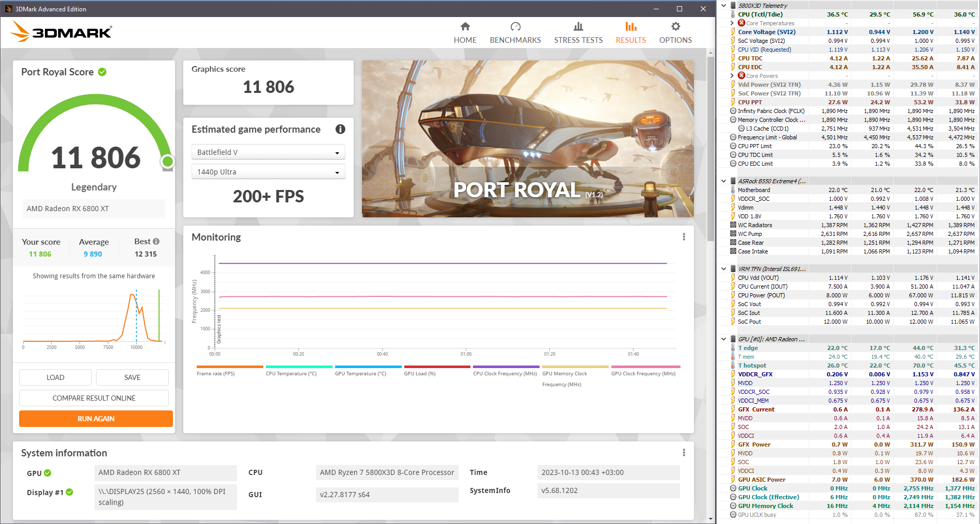This screenshot has height=524, width=980.
Task: Select the GFX Current sensor row
Action: (x=852, y=409)
